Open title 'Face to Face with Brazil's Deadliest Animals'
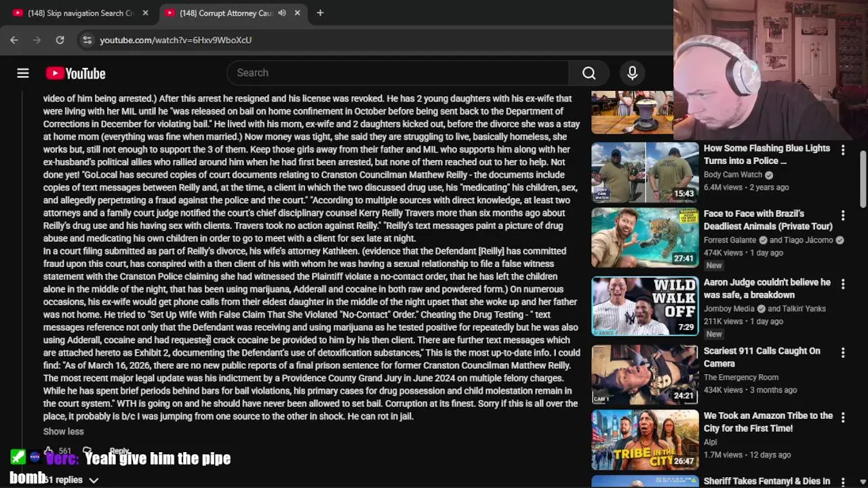Viewport: 868px width, 488px height. click(x=768, y=220)
